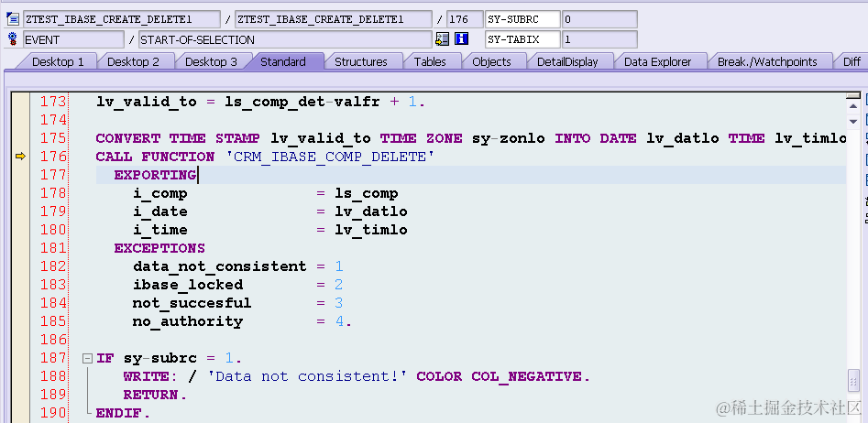Click 'not_succesful' exception name
Image resolution: width=868 pixels, height=423 pixels.
(192, 303)
